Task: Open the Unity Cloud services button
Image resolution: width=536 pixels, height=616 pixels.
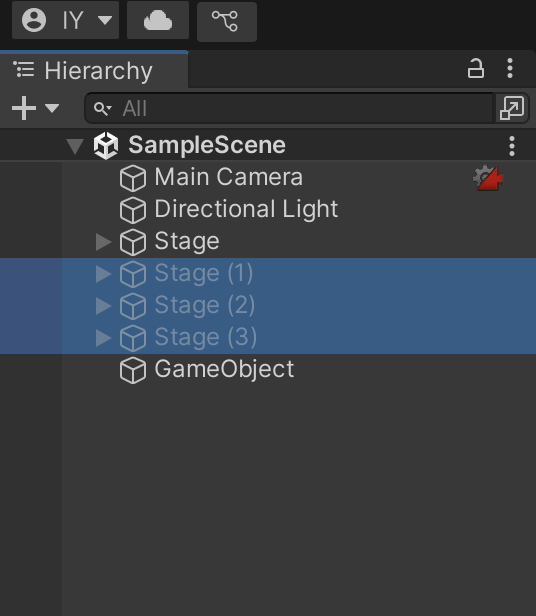Action: coord(158,20)
